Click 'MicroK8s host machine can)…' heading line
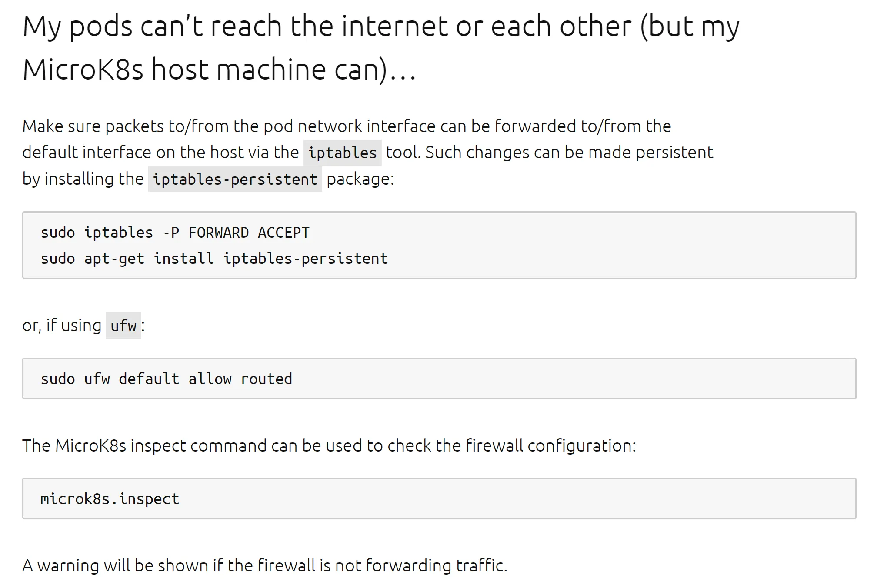This screenshot has width=877, height=588. click(x=220, y=70)
